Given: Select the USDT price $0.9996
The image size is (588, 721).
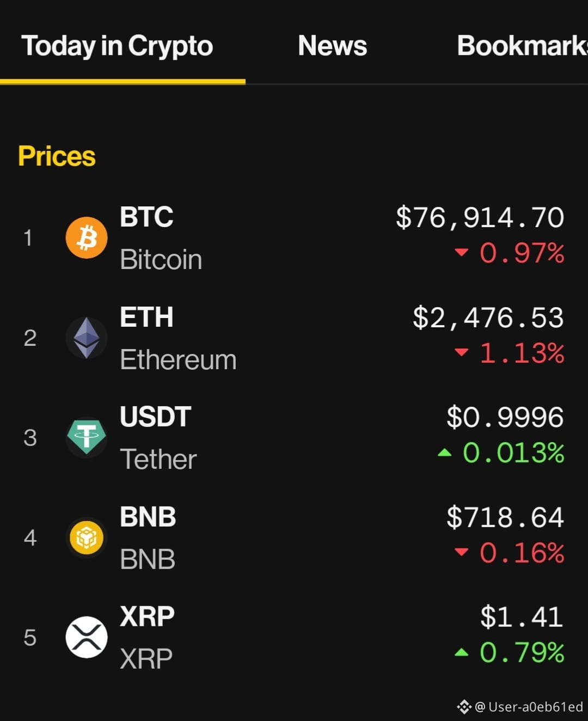Looking at the screenshot, I should [505, 418].
